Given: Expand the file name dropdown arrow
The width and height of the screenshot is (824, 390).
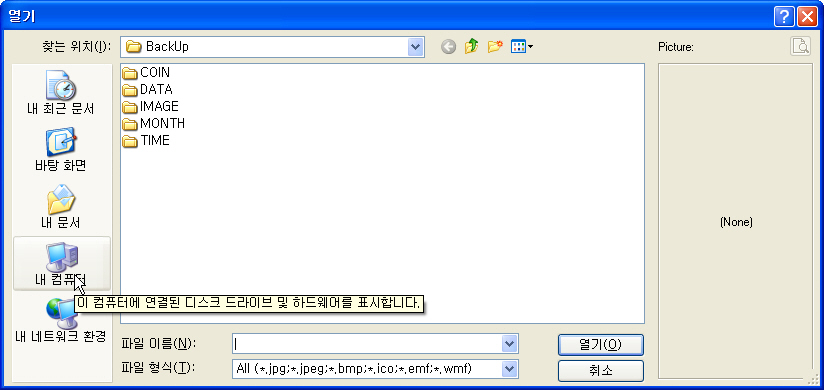Looking at the screenshot, I should click(x=509, y=344).
